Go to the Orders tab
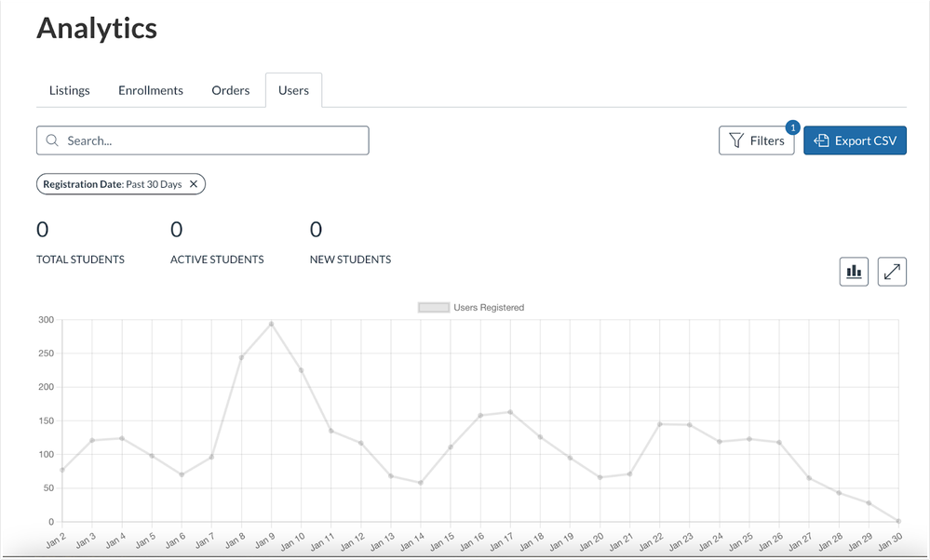The image size is (930, 560). pos(231,90)
